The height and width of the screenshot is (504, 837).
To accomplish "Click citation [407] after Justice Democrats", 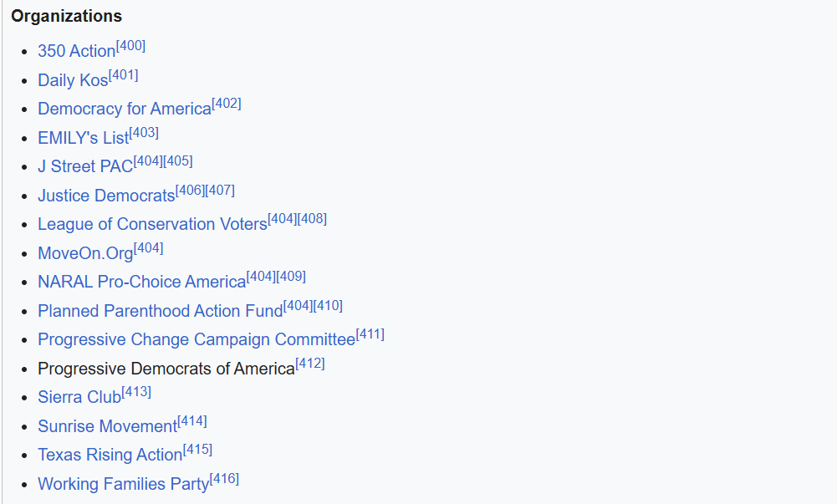I will click(221, 190).
